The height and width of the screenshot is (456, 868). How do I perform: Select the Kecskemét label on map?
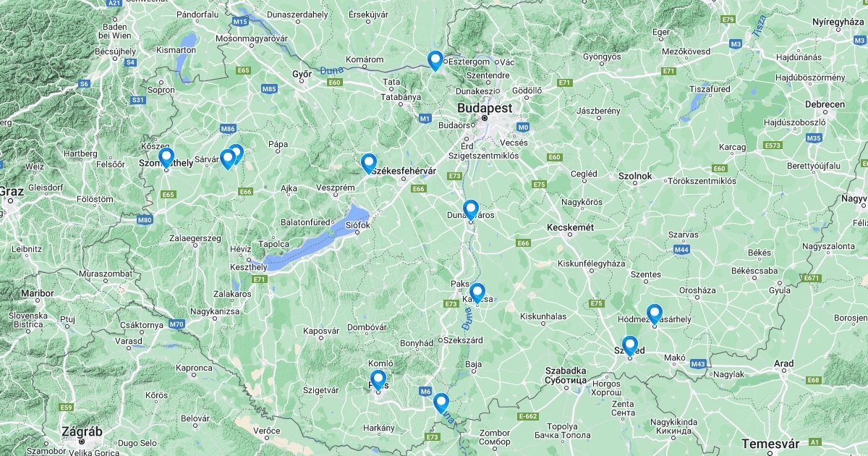click(x=571, y=227)
